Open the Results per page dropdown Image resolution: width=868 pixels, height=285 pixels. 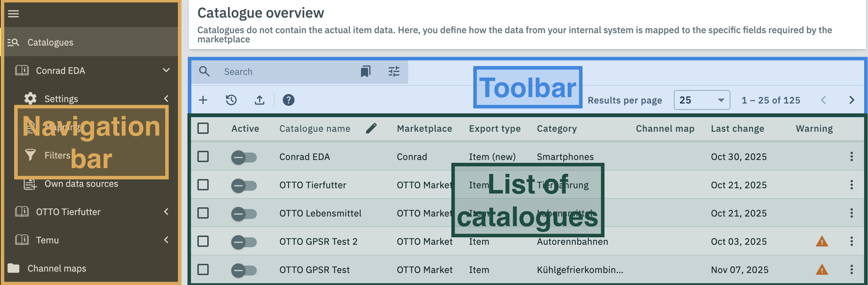(x=702, y=100)
